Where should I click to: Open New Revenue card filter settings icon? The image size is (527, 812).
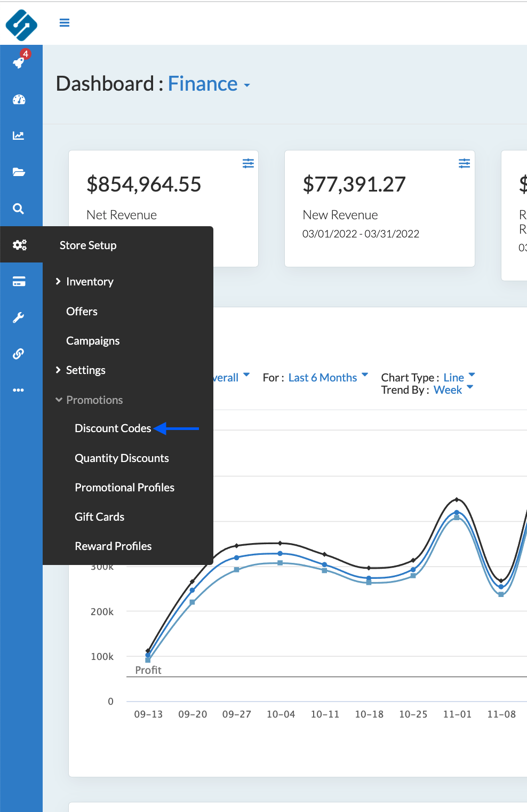point(464,163)
